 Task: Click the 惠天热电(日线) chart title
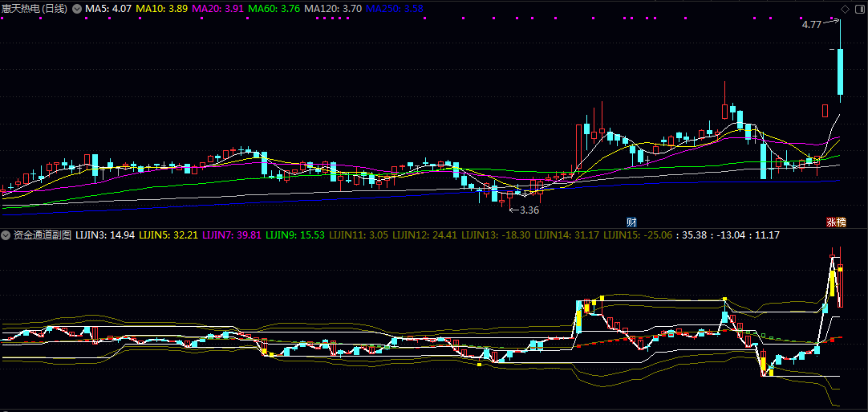pos(36,9)
